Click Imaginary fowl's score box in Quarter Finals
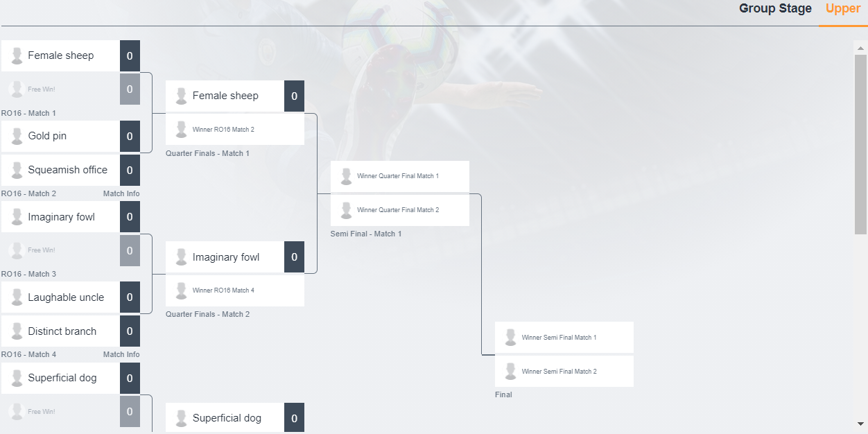Viewport: 868px width, 434px height. (x=294, y=257)
